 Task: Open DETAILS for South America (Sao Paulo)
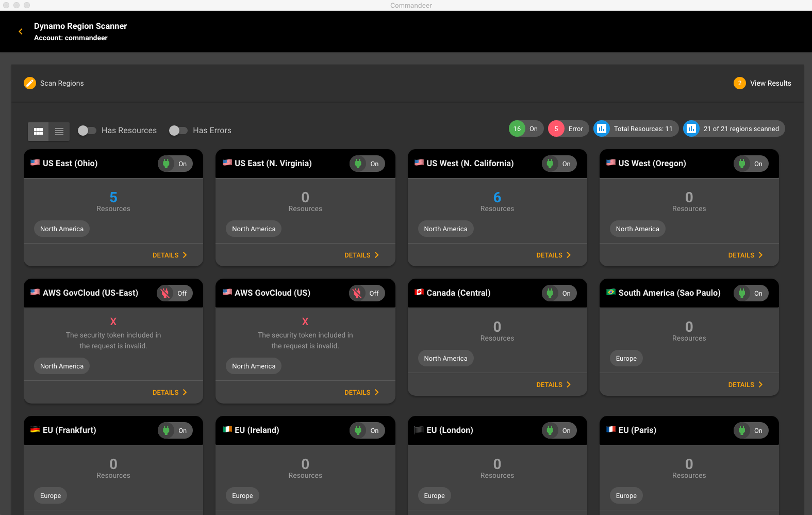point(745,385)
